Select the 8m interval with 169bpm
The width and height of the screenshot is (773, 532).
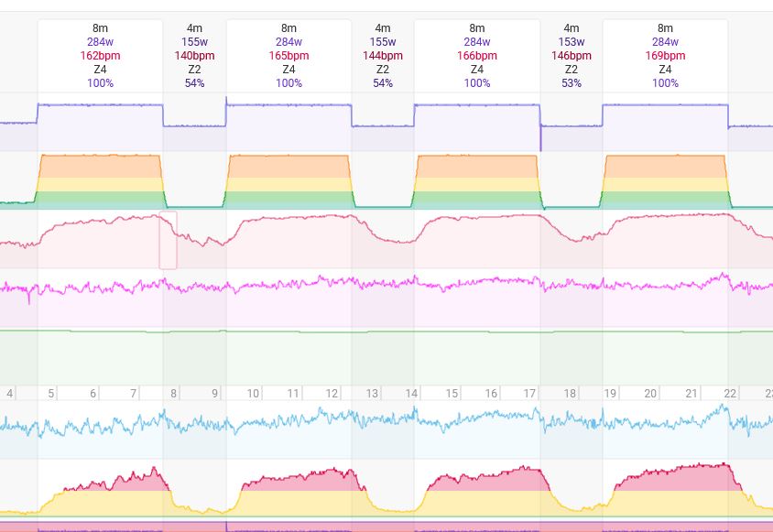click(665, 55)
